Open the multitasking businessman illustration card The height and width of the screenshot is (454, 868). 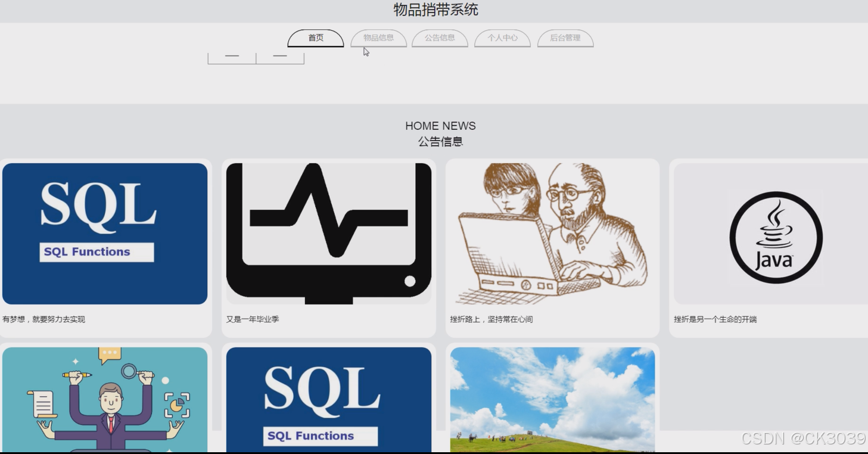click(105, 400)
